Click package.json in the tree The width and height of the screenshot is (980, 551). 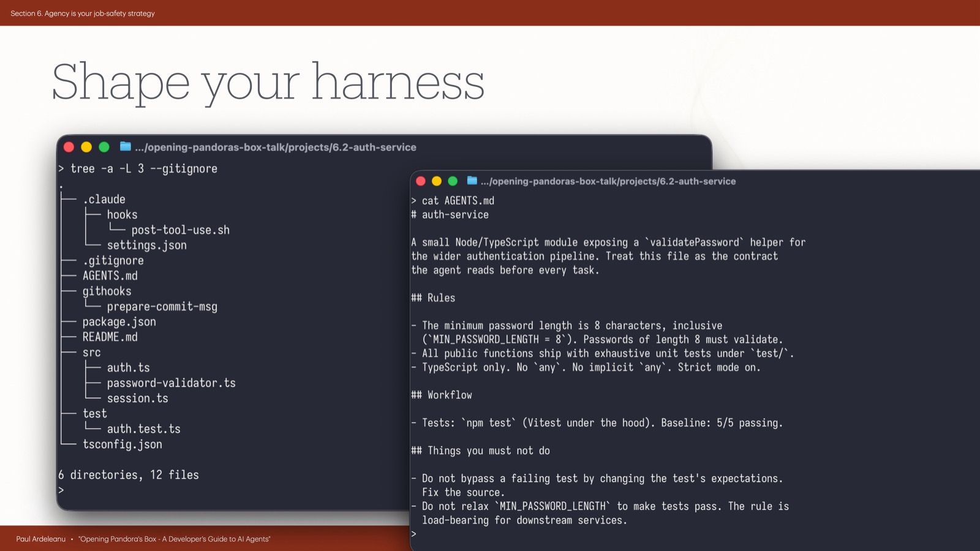(x=119, y=321)
